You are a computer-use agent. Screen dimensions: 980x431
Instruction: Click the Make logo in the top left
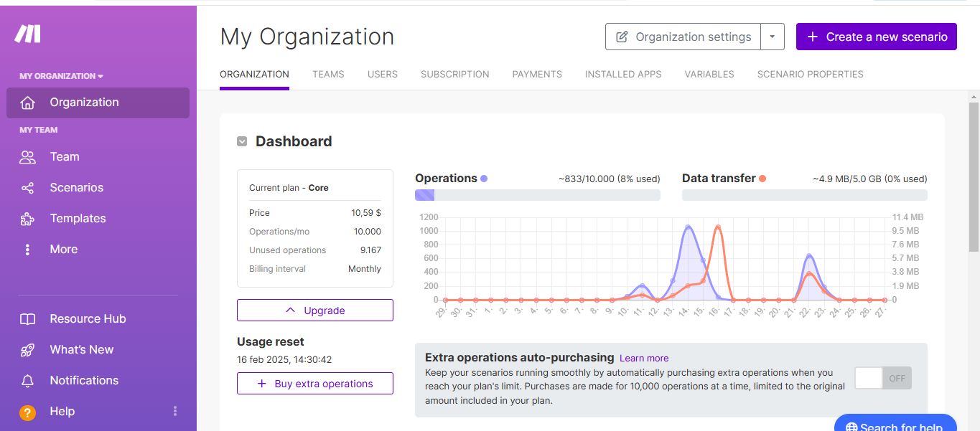tap(27, 34)
